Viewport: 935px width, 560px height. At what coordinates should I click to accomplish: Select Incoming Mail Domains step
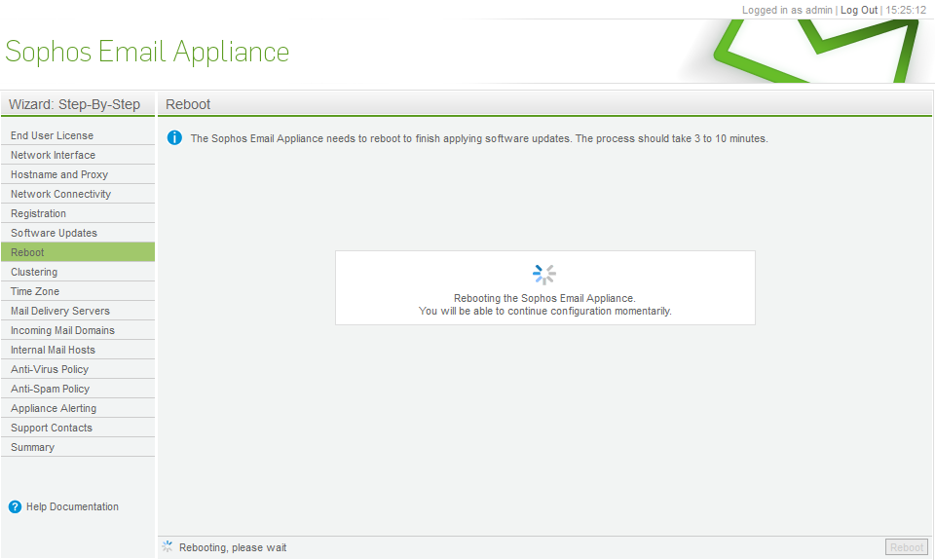point(78,330)
